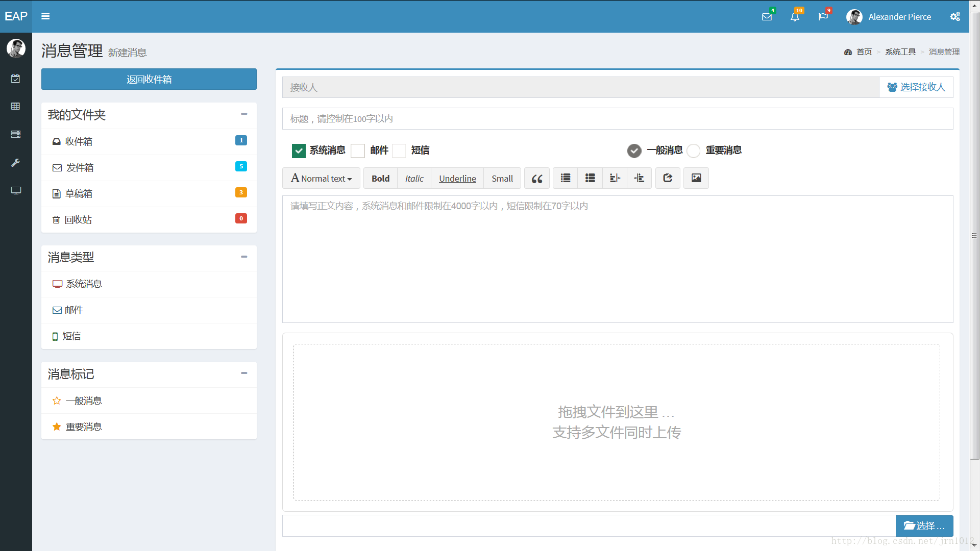Select 收件箱 folder item
This screenshot has height=551, width=980.
pyautogui.click(x=149, y=142)
